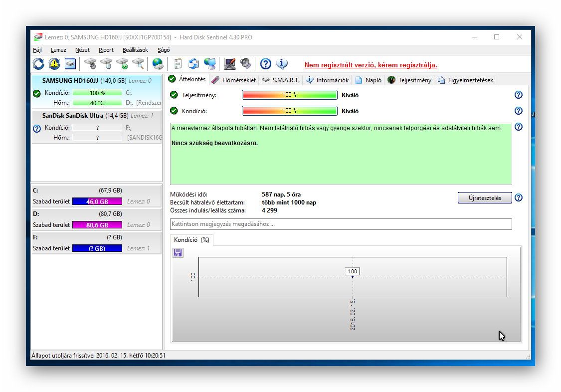Click the refresh icon with yellow warning triangle
The image size is (561, 392).
point(54,64)
